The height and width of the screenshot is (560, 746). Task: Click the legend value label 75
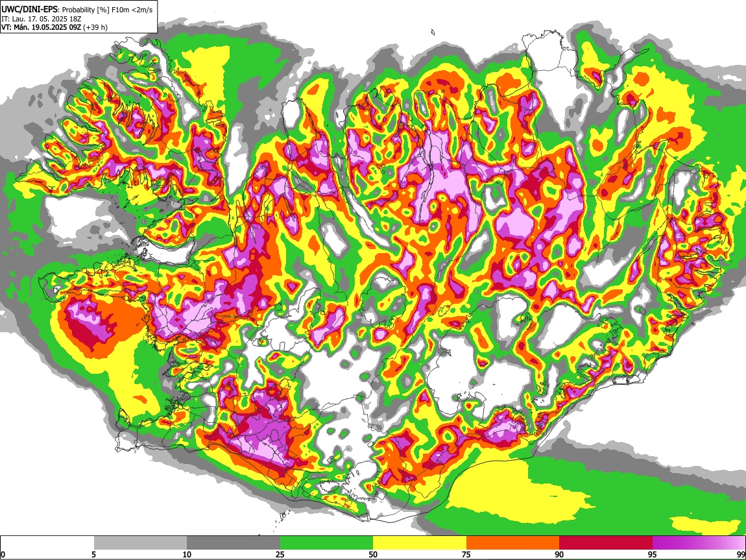click(466, 555)
